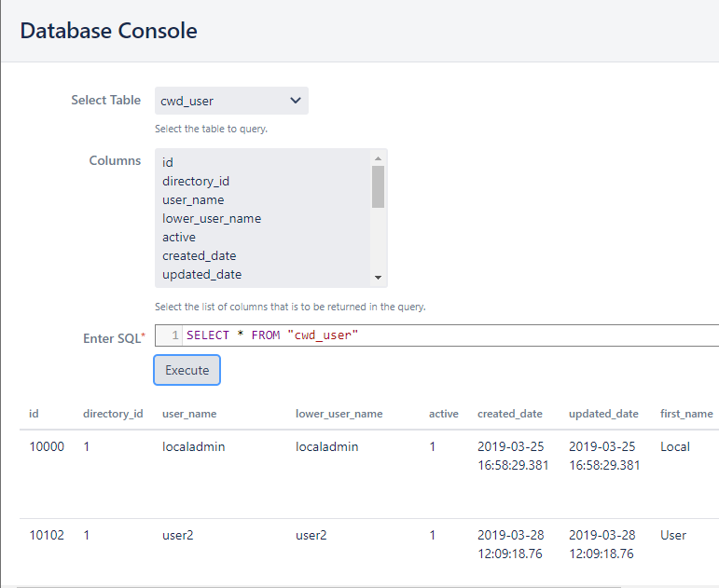Screen dimensions: 719x588
Task: Click created_date value 2019-03-28 12:09:18.76
Action: 511,544
